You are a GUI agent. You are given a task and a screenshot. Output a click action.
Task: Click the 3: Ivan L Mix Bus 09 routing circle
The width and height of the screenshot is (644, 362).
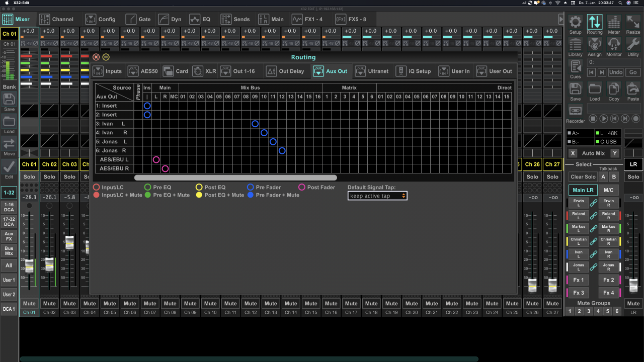click(x=255, y=124)
